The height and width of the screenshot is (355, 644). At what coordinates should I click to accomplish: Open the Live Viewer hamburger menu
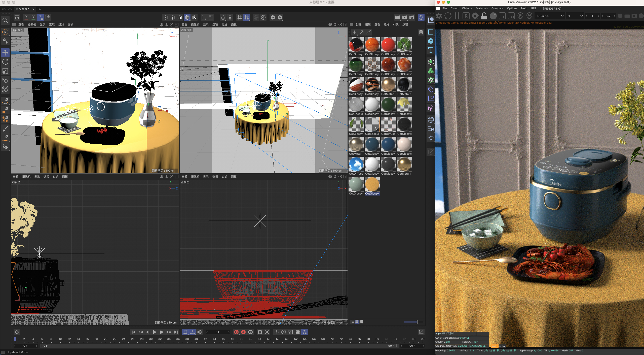[x=438, y=9]
